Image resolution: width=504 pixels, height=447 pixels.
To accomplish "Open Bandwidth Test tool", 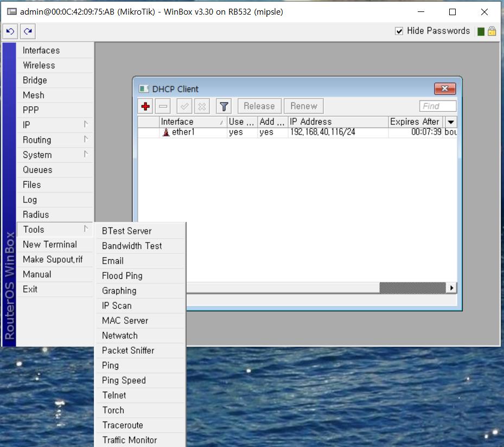I will 141,246.
